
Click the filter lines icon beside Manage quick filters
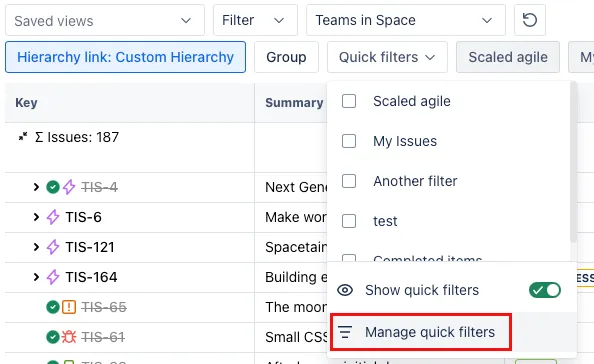[x=345, y=332]
